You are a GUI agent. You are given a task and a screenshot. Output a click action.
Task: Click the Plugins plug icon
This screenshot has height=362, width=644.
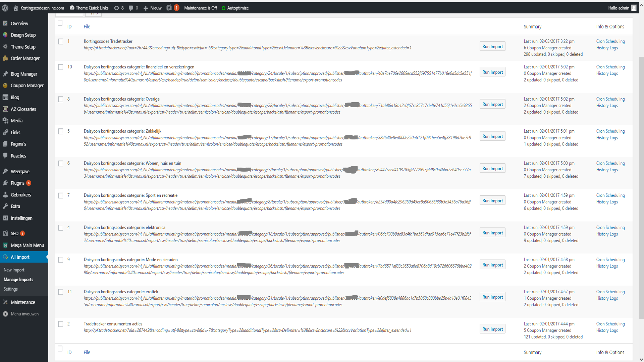[x=5, y=183]
